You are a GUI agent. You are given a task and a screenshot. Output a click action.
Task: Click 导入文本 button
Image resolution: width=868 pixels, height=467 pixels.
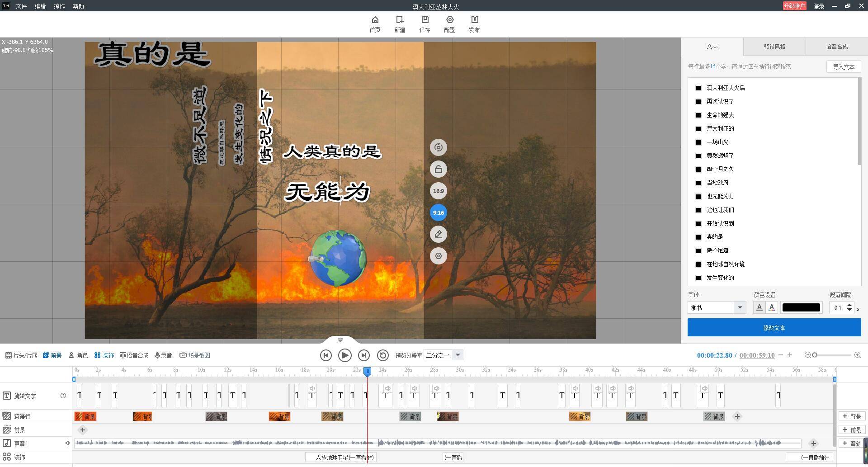point(844,66)
